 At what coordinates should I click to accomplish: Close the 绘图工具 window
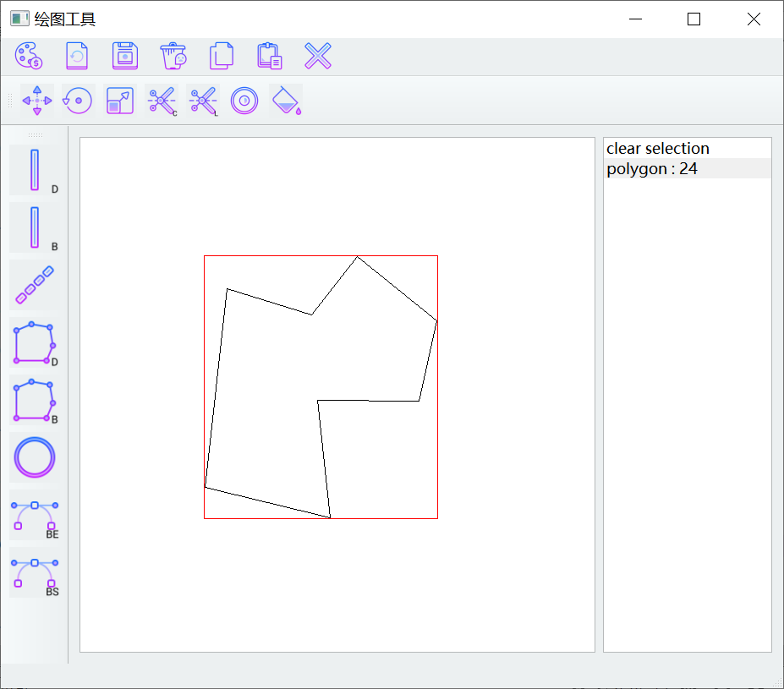[754, 19]
